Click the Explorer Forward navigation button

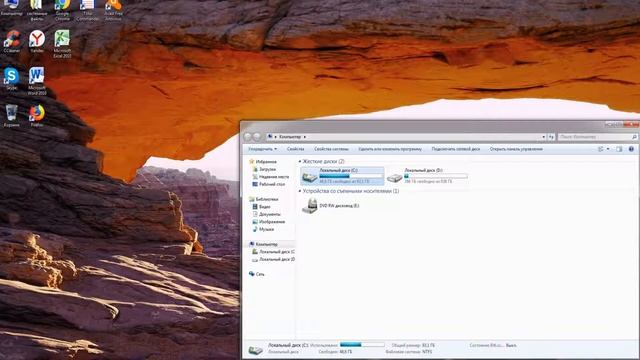[x=257, y=137]
